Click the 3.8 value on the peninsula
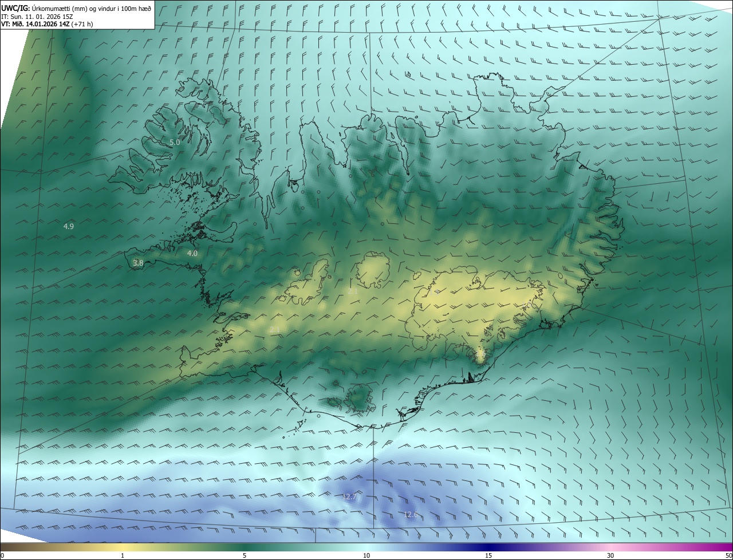 (x=138, y=263)
